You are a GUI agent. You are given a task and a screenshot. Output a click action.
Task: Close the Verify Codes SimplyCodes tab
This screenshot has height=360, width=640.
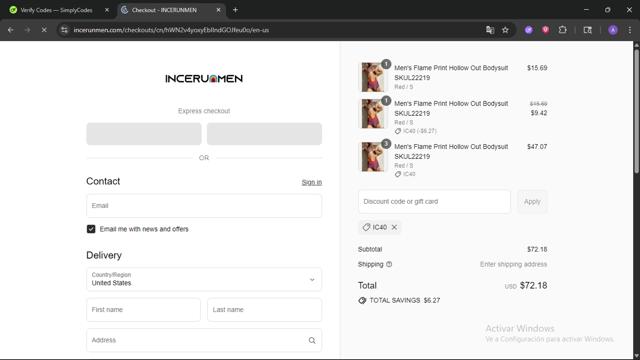pyautogui.click(x=107, y=10)
